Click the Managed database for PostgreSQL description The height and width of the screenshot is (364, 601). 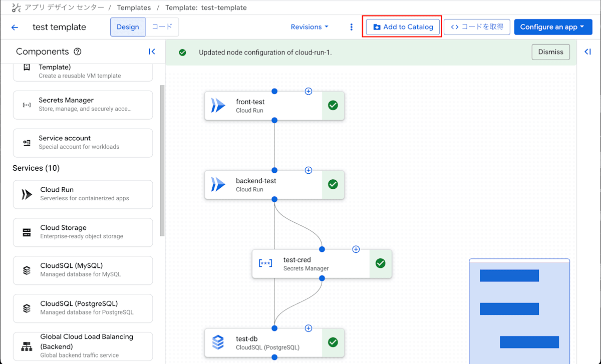(x=87, y=312)
